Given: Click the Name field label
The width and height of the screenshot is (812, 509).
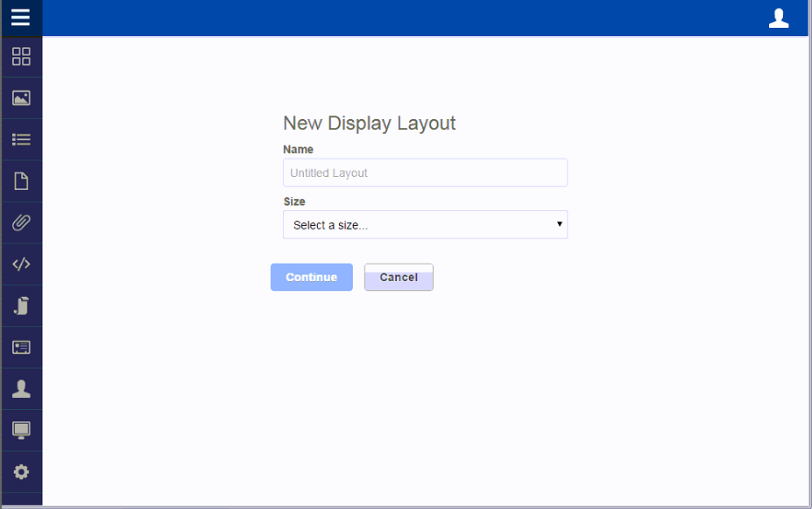Looking at the screenshot, I should coord(298,149).
